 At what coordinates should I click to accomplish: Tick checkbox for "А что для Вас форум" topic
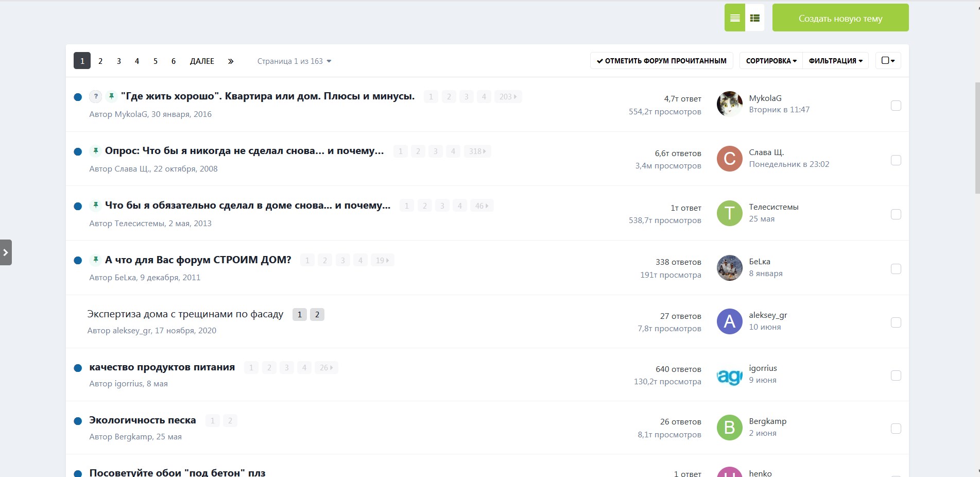coord(896,269)
